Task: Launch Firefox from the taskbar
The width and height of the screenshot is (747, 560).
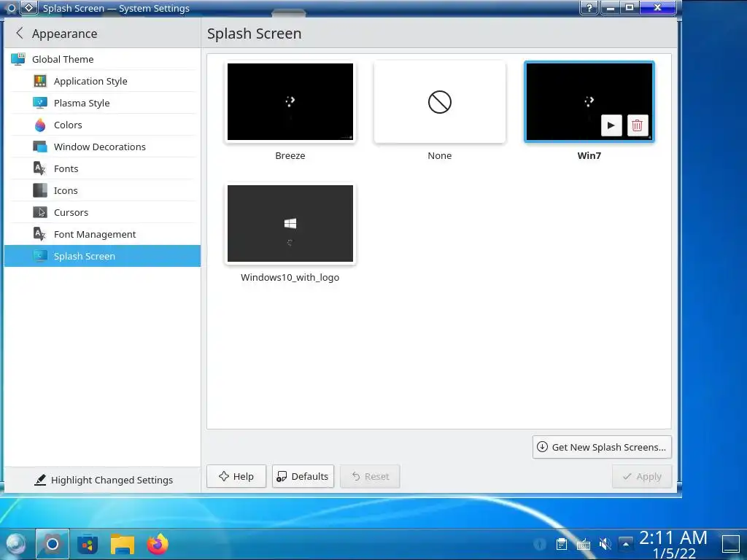Action: (x=158, y=544)
